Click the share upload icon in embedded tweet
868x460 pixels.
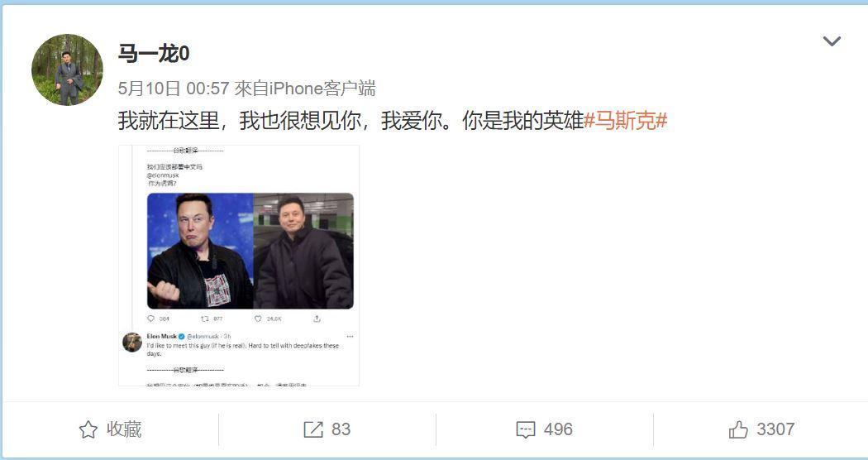click(317, 319)
